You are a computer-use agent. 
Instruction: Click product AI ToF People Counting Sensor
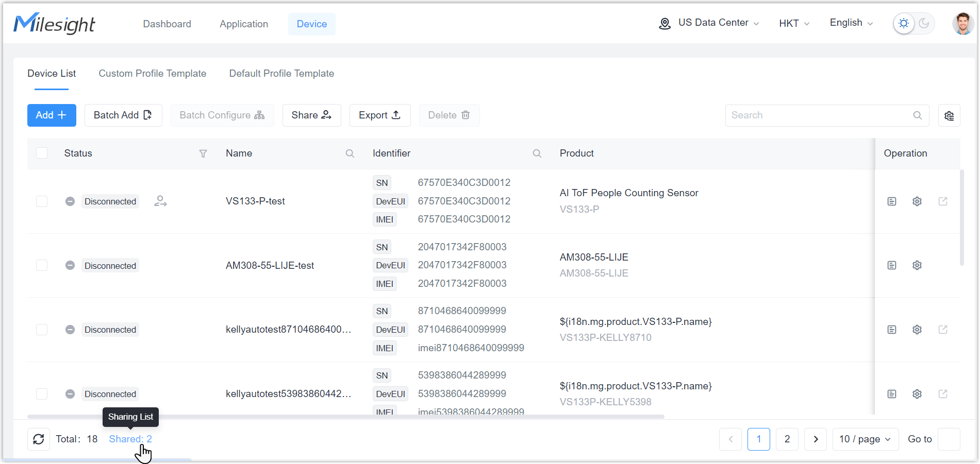pyautogui.click(x=629, y=193)
